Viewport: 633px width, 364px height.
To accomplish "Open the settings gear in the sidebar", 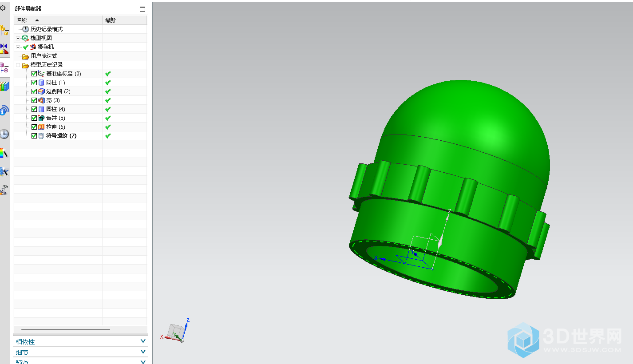I will (3, 8).
